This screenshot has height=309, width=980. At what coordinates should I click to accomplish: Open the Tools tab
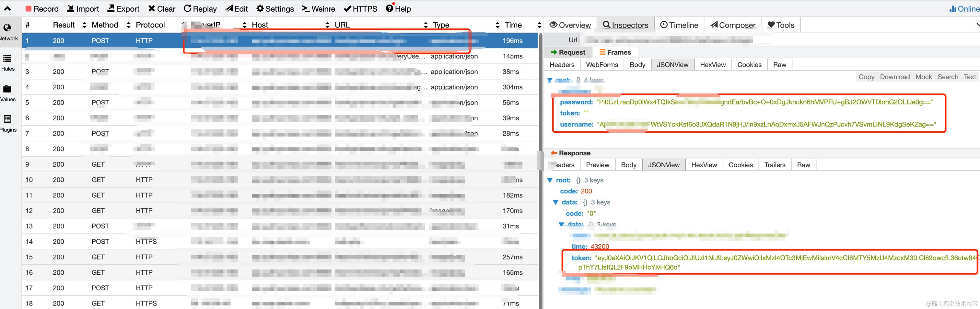point(781,25)
